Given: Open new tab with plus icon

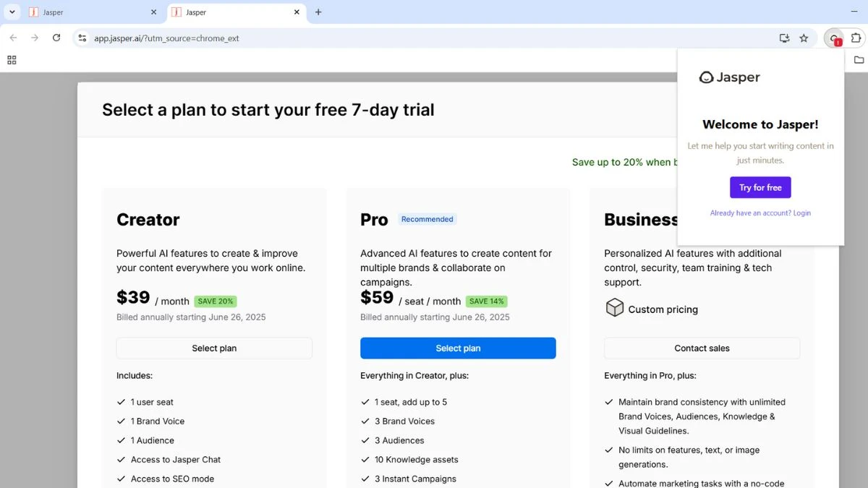Looking at the screenshot, I should tap(318, 12).
